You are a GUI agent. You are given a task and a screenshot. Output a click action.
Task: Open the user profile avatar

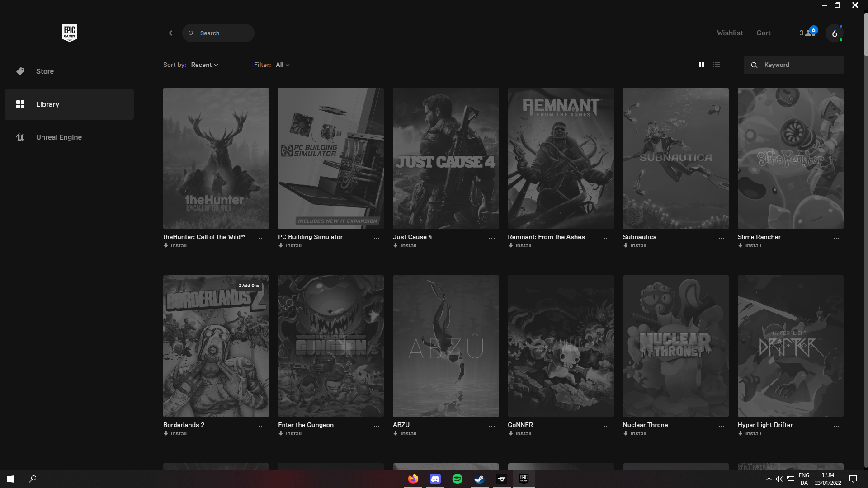coord(834,33)
